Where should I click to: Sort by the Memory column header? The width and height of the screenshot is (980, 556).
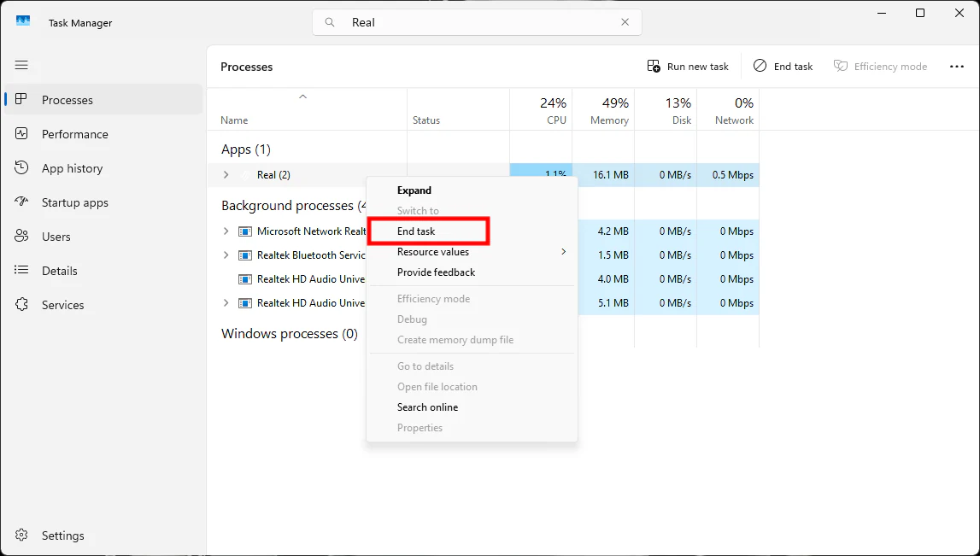(x=603, y=110)
